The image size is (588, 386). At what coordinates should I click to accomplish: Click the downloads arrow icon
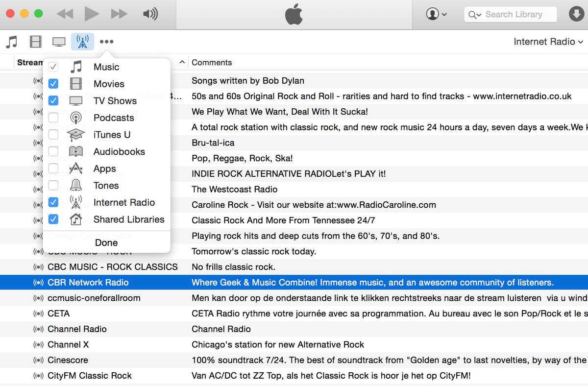tap(576, 14)
